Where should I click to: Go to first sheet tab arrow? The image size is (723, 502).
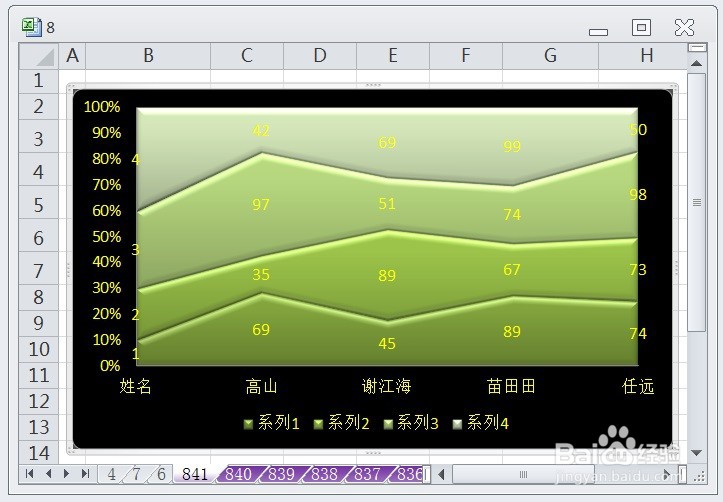click(x=30, y=474)
